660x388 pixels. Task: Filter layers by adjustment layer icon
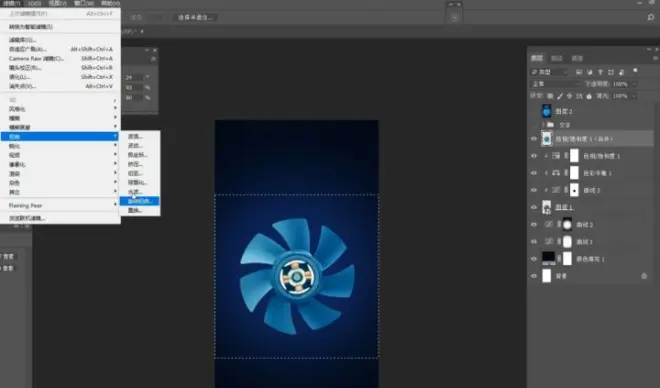590,72
